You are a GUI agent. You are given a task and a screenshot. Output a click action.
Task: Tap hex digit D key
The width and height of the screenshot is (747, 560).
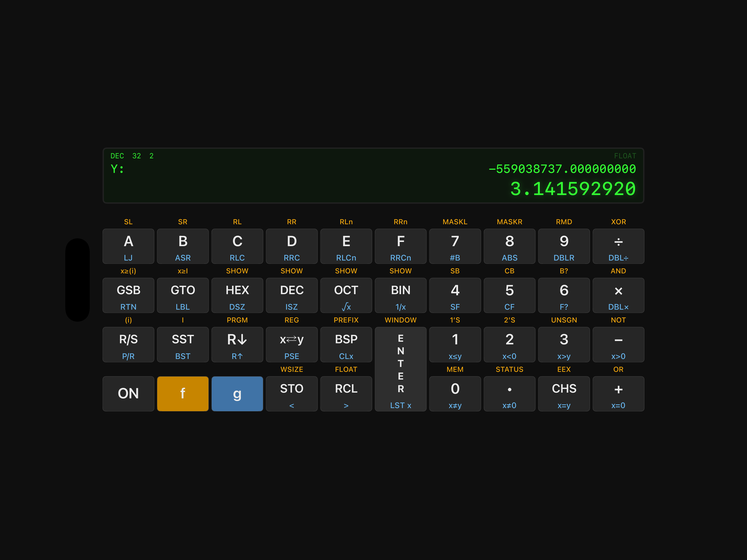tap(292, 246)
